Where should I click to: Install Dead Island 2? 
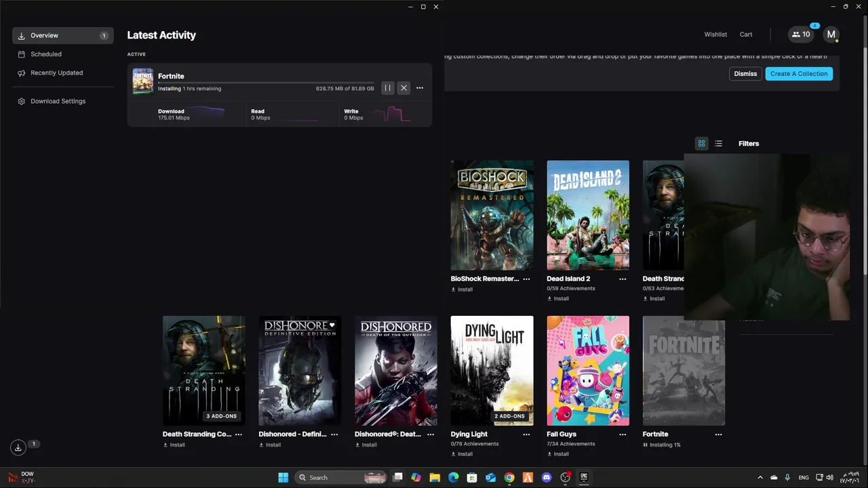557,298
